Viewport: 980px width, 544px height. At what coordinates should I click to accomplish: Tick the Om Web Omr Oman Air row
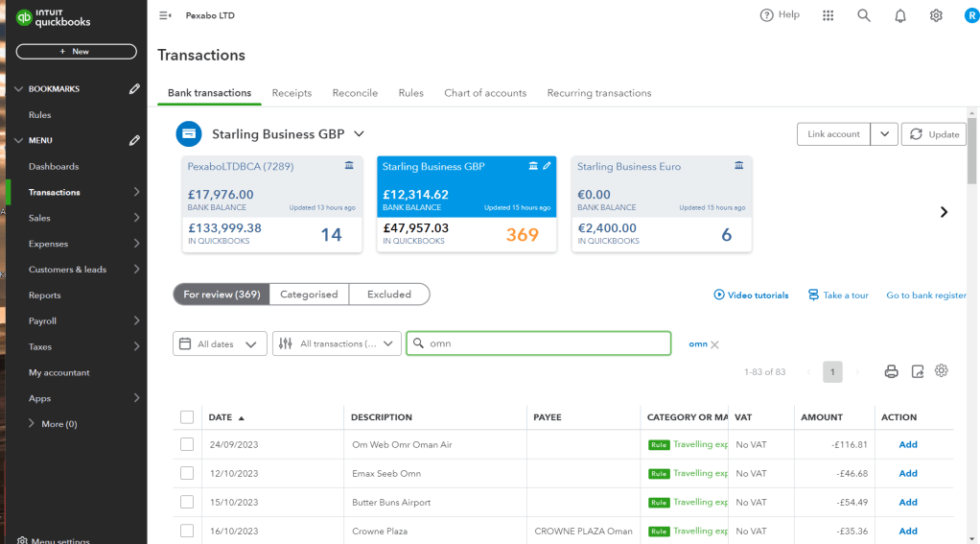pos(187,444)
